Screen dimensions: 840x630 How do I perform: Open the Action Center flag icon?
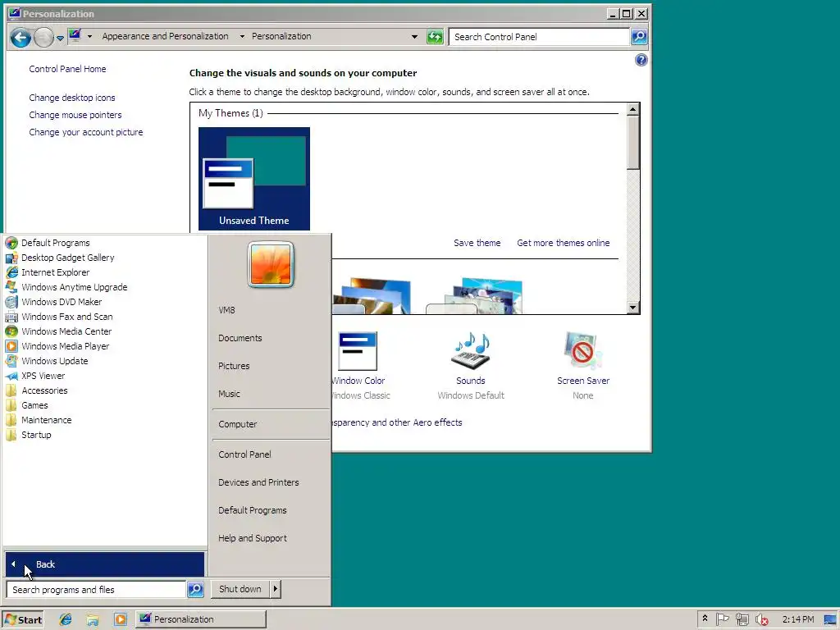point(723,619)
